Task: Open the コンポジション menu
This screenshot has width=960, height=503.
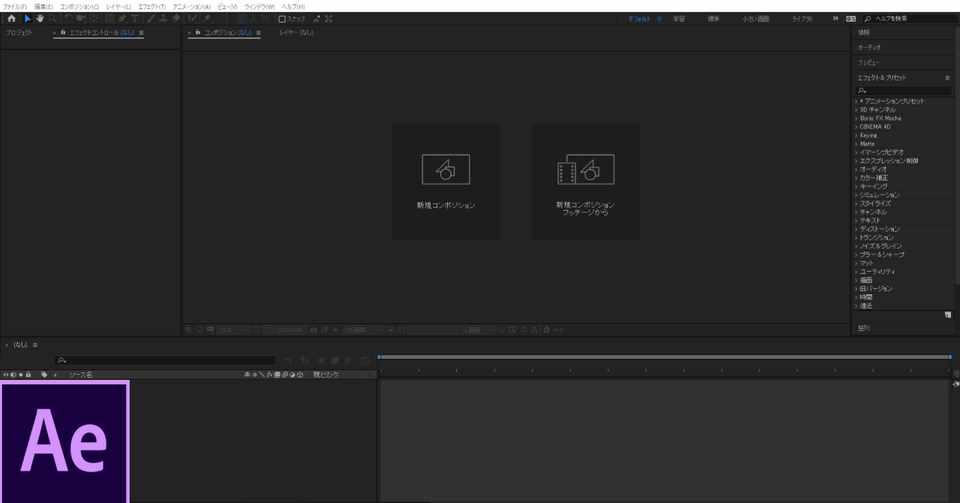Action: [79, 6]
